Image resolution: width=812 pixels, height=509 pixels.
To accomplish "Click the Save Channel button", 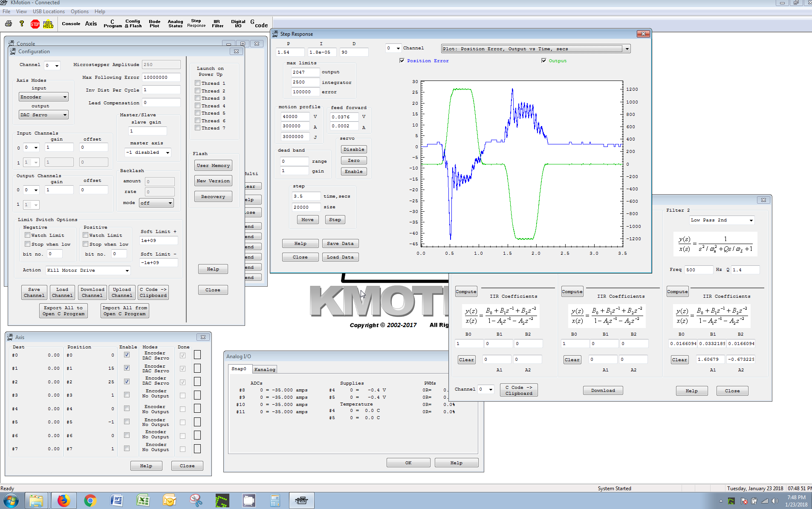I will [34, 292].
